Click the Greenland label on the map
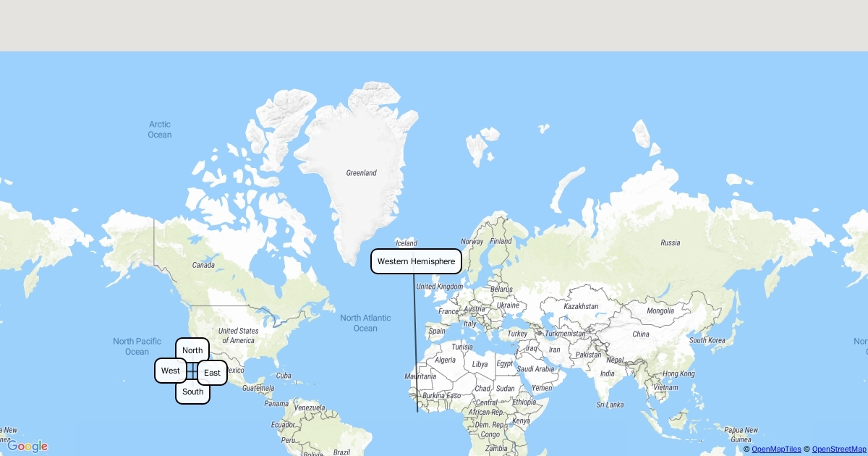Viewport: 868px width, 456px height. (361, 173)
